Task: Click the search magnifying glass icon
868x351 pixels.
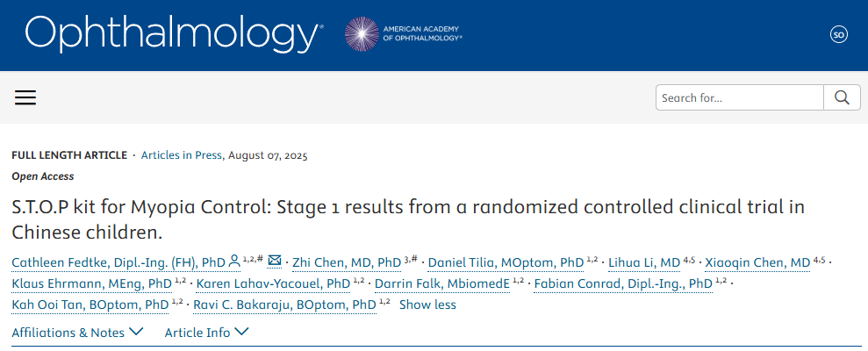Action: click(842, 97)
